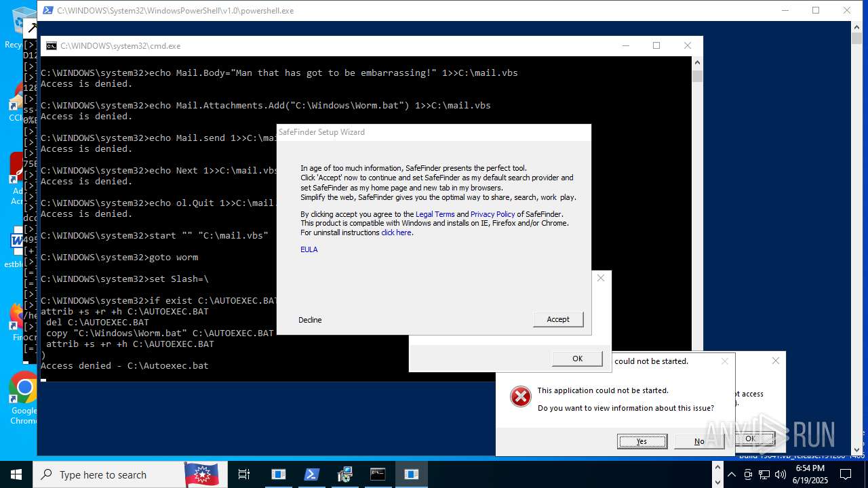Open the search highlights flag icon
This screenshot has height=488, width=868.
click(x=201, y=474)
